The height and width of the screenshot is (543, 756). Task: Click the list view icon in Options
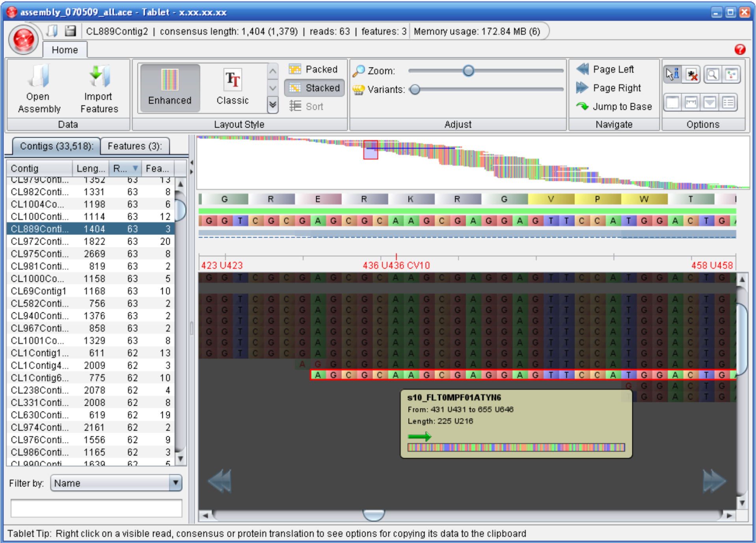[x=728, y=103]
